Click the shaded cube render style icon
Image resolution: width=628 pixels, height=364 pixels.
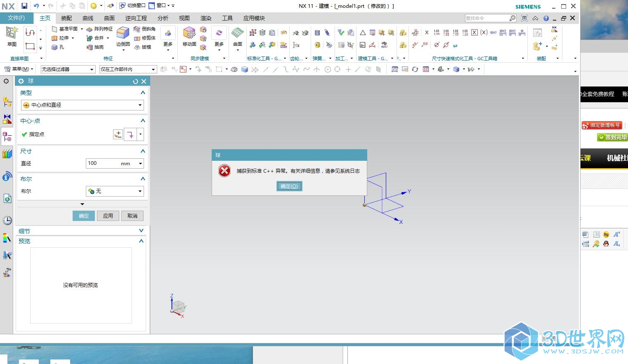[456, 69]
